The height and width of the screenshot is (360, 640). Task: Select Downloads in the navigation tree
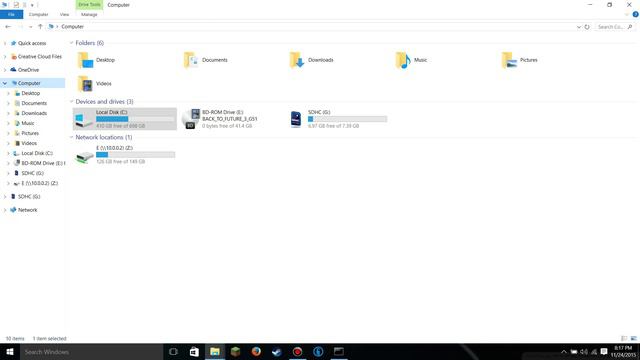pos(34,113)
